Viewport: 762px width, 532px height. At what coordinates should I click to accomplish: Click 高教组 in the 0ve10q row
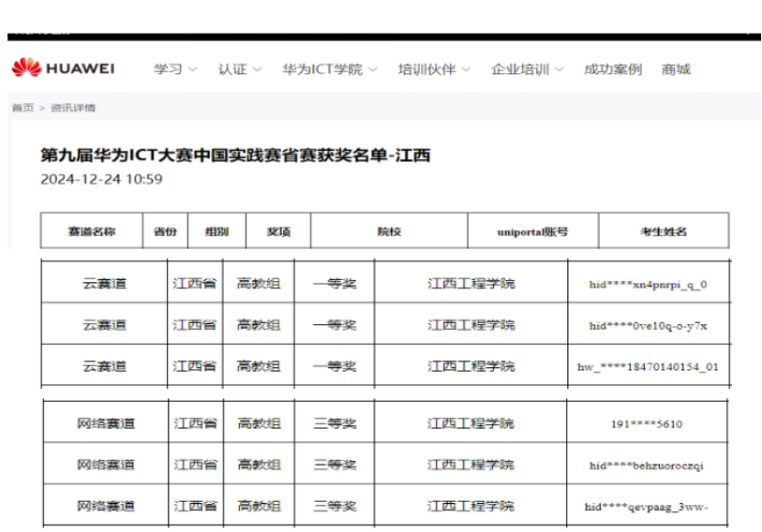[x=259, y=325]
